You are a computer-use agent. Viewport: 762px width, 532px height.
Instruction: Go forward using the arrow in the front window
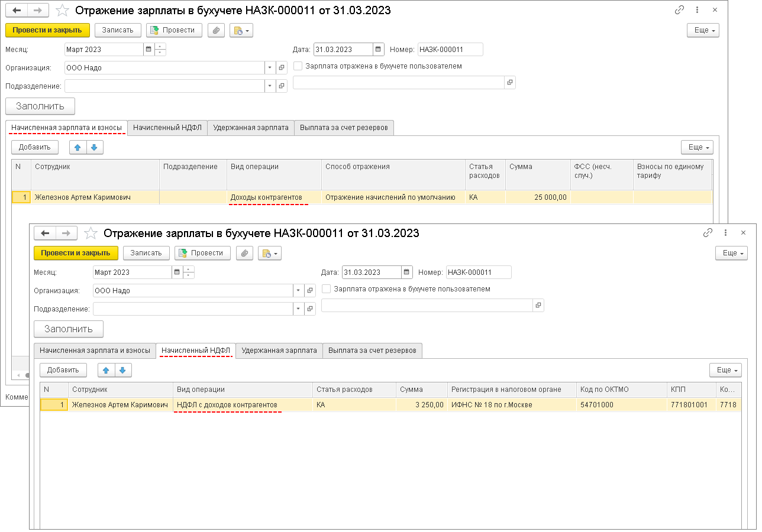pos(66,233)
